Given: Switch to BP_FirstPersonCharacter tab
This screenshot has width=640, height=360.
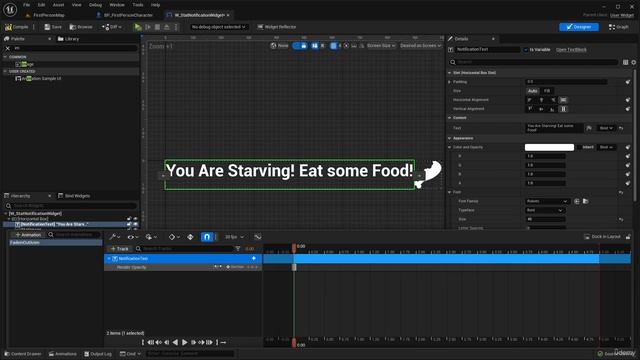Looking at the screenshot, I should click(124, 15).
